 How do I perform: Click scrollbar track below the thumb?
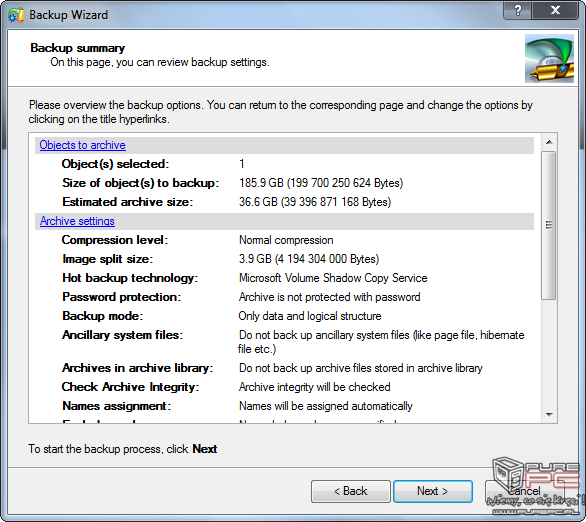pos(549,353)
